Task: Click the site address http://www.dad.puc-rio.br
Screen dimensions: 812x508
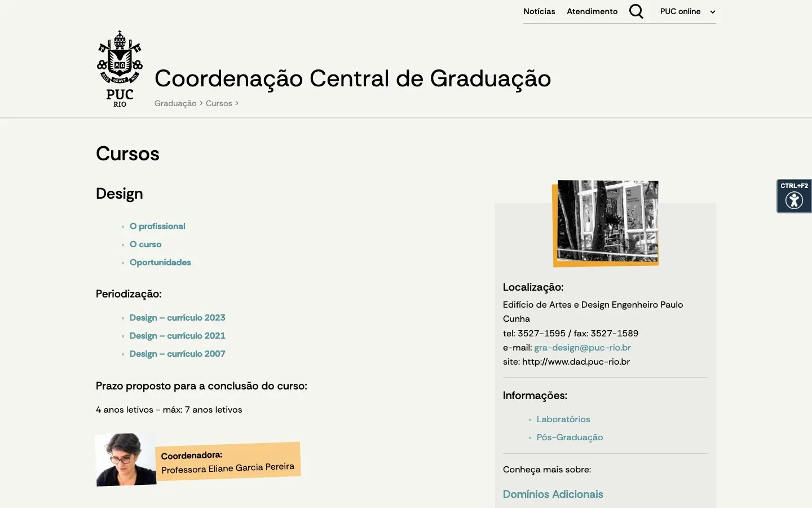Action: pyautogui.click(x=576, y=362)
